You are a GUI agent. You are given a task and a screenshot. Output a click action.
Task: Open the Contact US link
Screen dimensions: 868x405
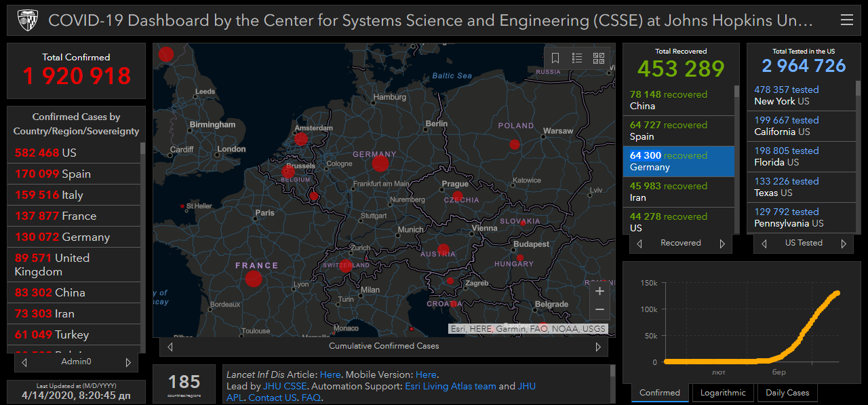(273, 398)
